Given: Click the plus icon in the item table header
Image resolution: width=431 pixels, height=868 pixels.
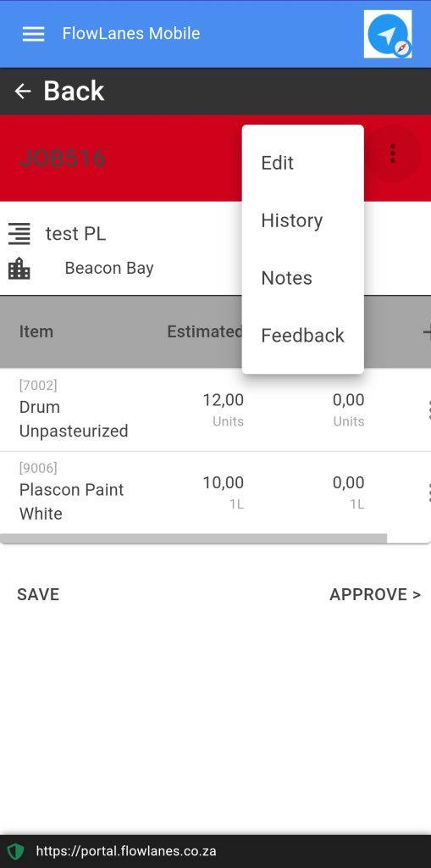Looking at the screenshot, I should (427, 332).
